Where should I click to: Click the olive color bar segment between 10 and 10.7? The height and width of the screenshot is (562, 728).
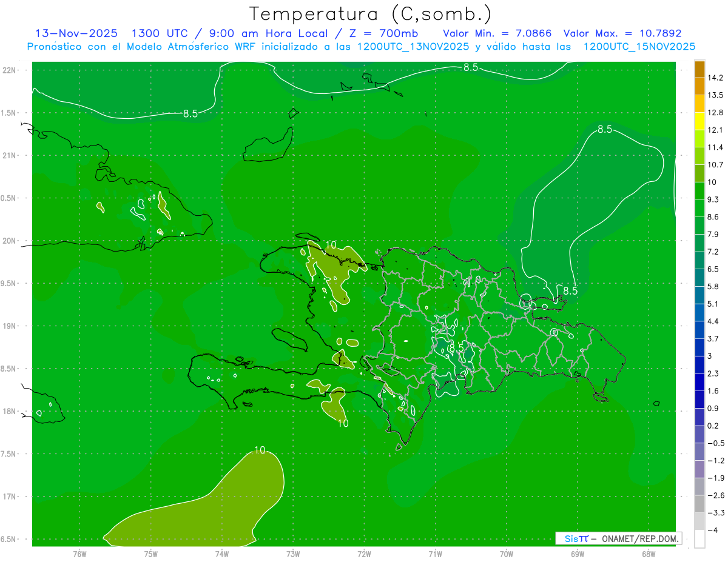(699, 173)
